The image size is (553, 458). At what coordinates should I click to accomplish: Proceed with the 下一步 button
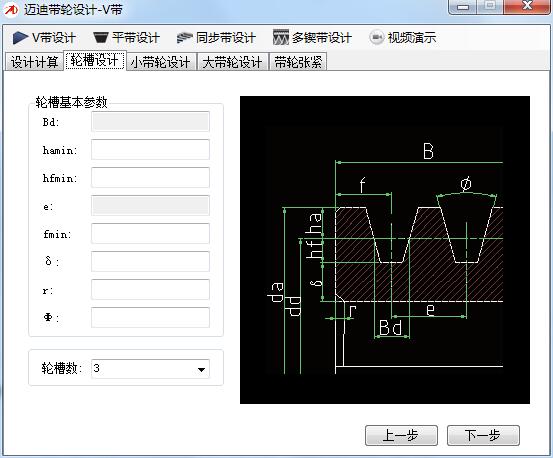pyautogui.click(x=483, y=435)
